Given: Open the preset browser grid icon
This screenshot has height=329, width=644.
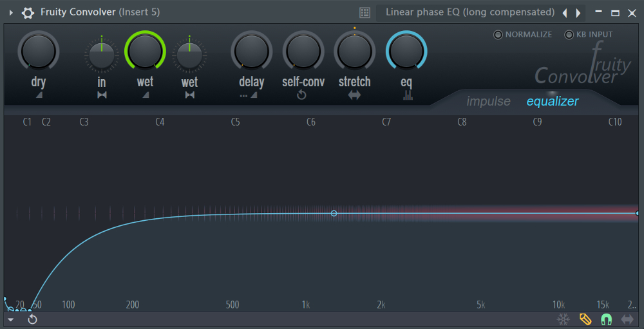Looking at the screenshot, I should pyautogui.click(x=365, y=13).
